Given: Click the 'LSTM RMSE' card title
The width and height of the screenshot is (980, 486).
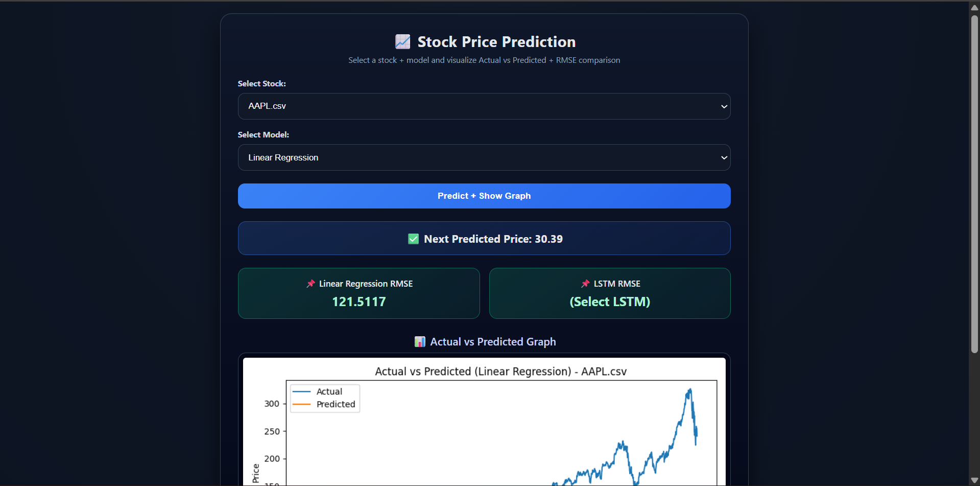Looking at the screenshot, I should click(617, 284).
